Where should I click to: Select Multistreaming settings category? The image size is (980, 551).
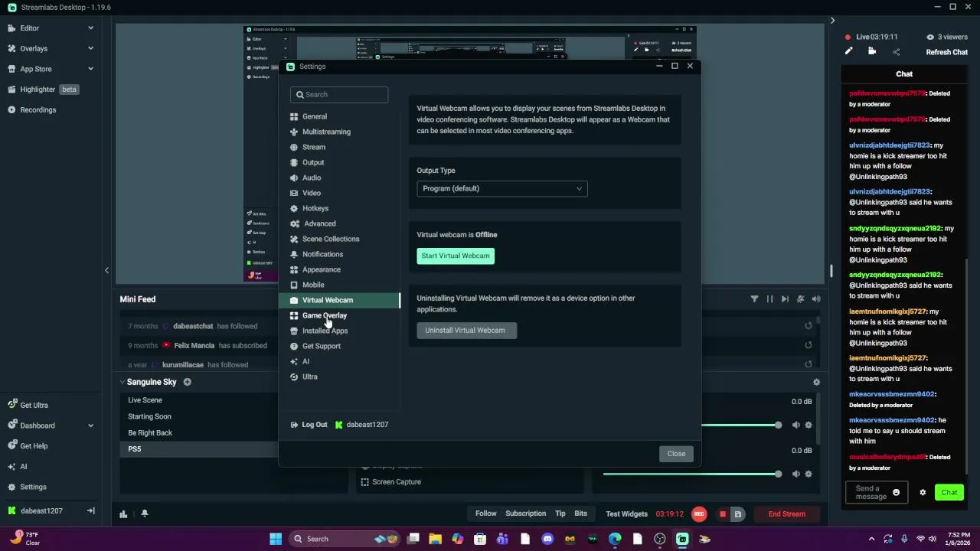(340, 132)
